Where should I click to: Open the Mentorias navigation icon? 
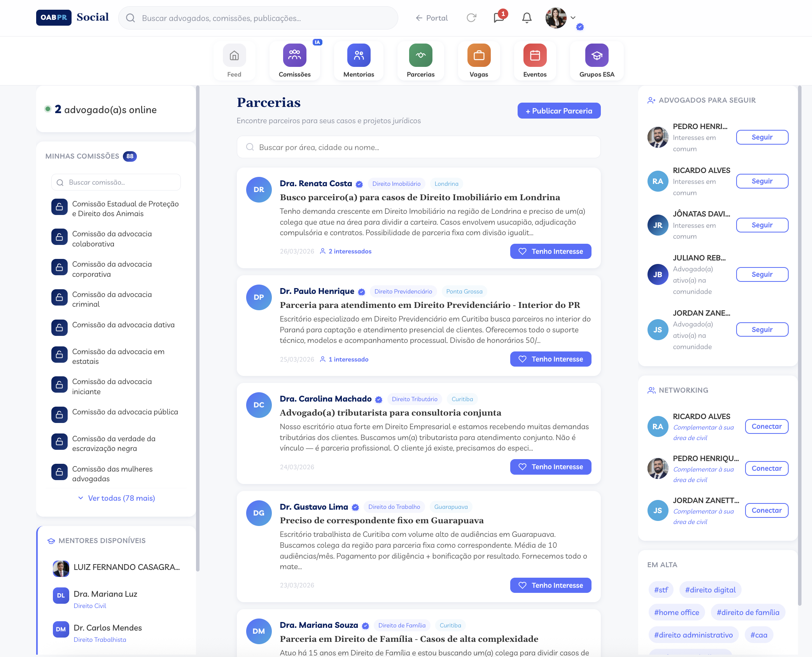tap(359, 56)
